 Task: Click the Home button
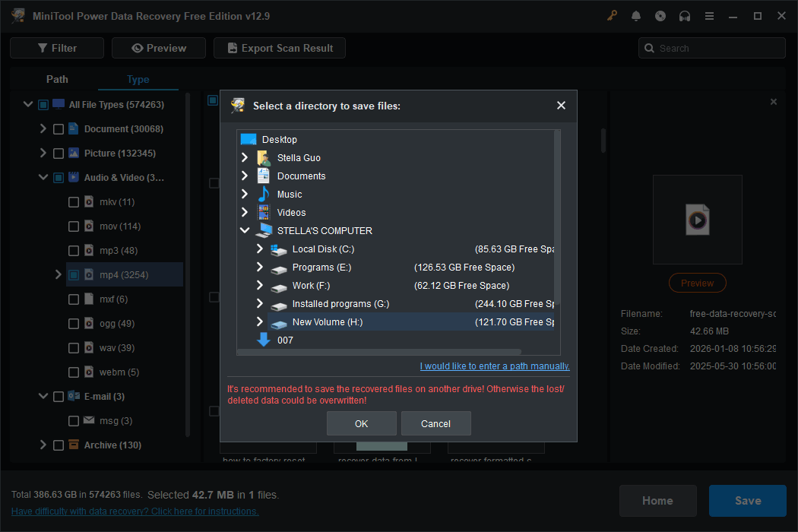657,500
